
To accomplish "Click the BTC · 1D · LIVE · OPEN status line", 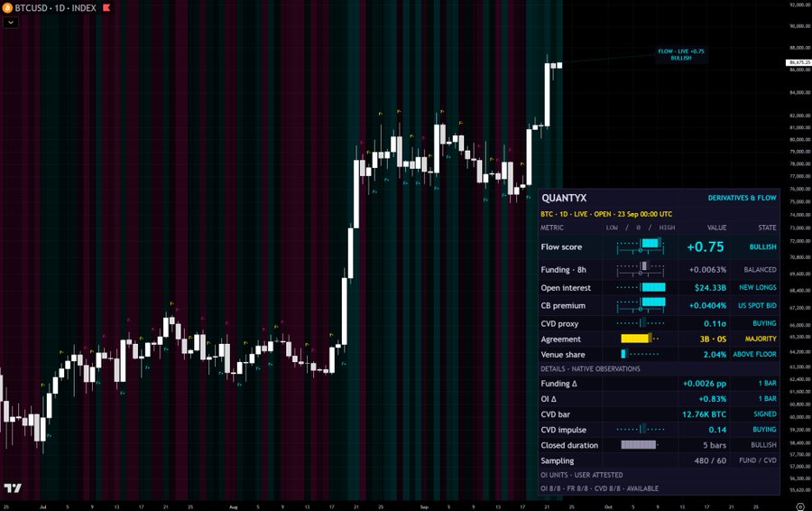I will 606,214.
